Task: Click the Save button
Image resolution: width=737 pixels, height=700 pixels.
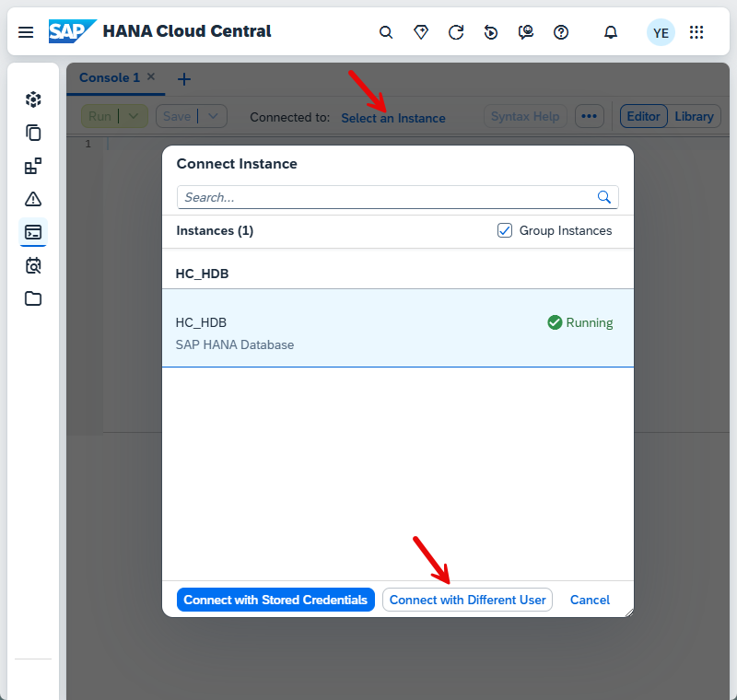Action: coord(177,116)
